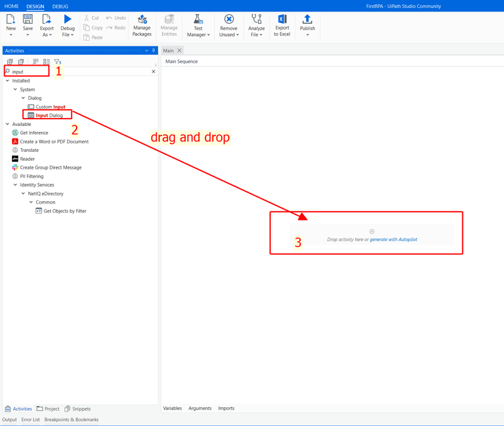Switch to the HOME ribbon tab
The height and width of the screenshot is (426, 504).
tap(11, 6)
